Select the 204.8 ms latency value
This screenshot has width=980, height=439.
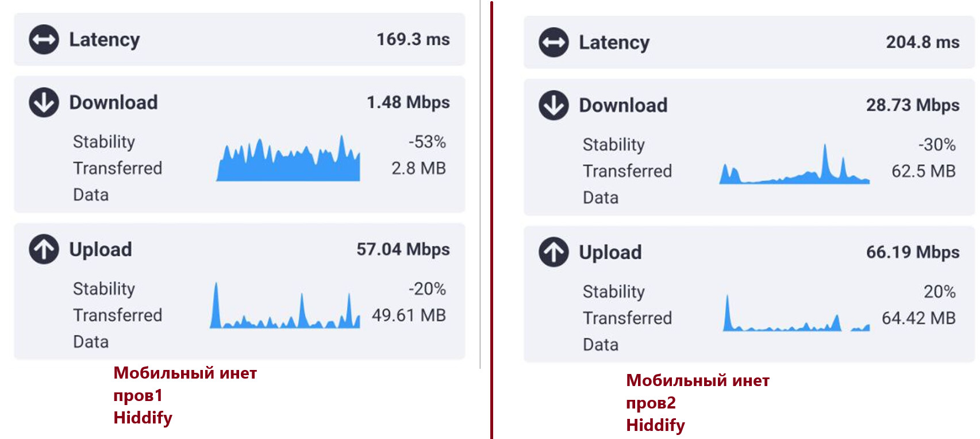[923, 42]
